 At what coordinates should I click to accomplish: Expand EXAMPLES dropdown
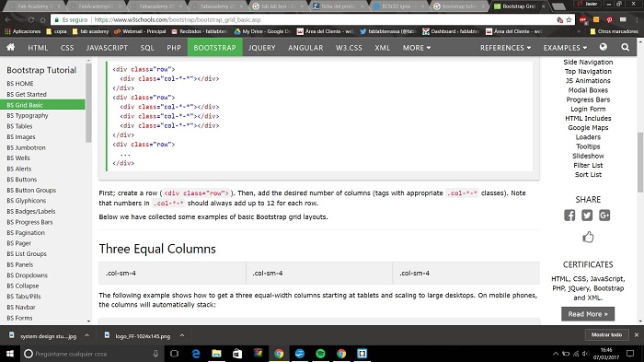(x=565, y=48)
